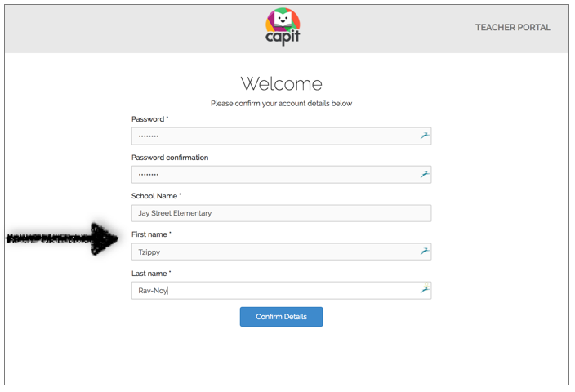
Task: Open the TEACHER PORTAL link
Action: (513, 28)
